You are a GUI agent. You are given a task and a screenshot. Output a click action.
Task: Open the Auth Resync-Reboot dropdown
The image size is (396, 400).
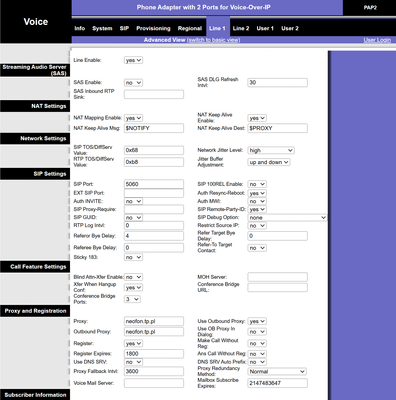click(257, 193)
